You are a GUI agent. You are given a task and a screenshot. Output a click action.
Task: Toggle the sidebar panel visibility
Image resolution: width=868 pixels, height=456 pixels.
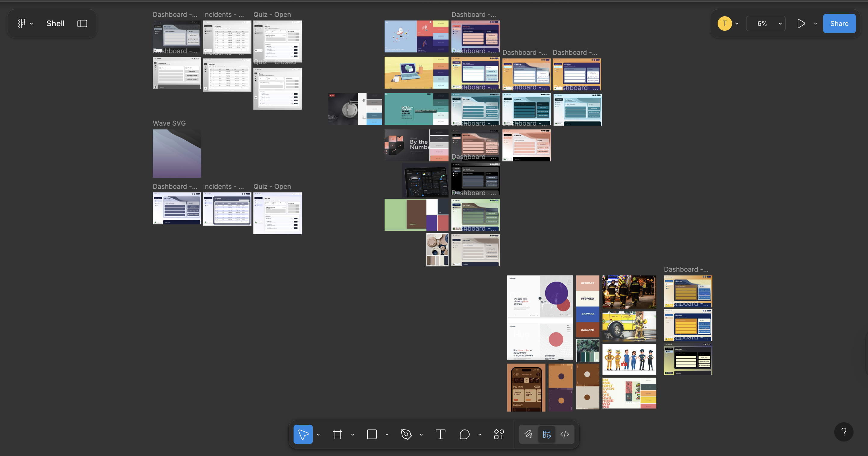pyautogui.click(x=82, y=23)
